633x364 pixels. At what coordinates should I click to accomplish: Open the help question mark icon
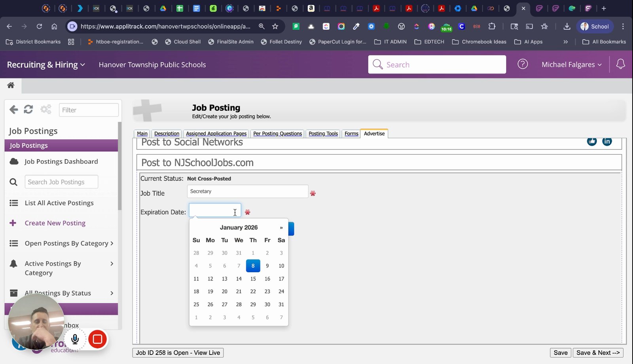[x=523, y=64]
